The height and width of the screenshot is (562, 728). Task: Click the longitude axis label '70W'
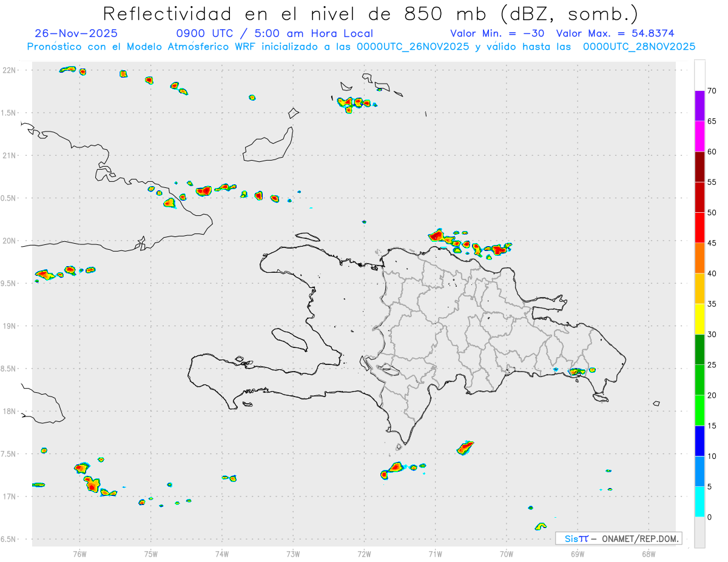[x=507, y=554]
